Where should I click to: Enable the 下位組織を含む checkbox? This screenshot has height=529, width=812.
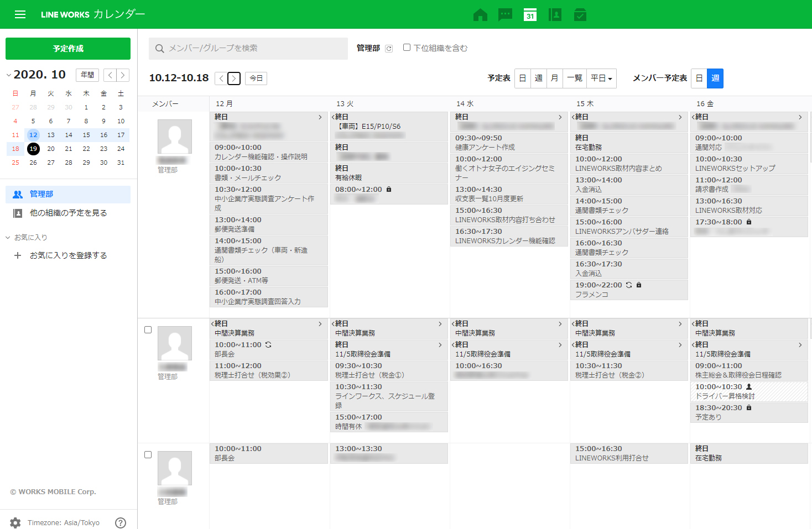click(x=407, y=48)
